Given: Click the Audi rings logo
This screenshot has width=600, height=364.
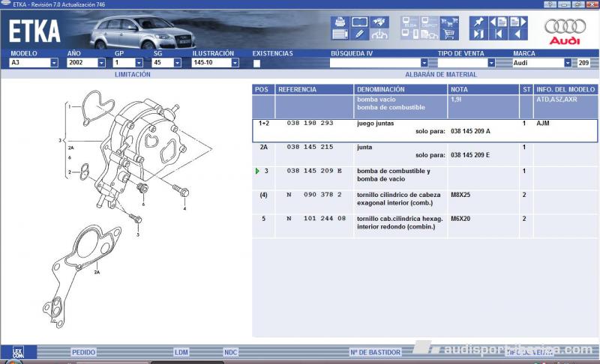Looking at the screenshot, I should [x=565, y=26].
